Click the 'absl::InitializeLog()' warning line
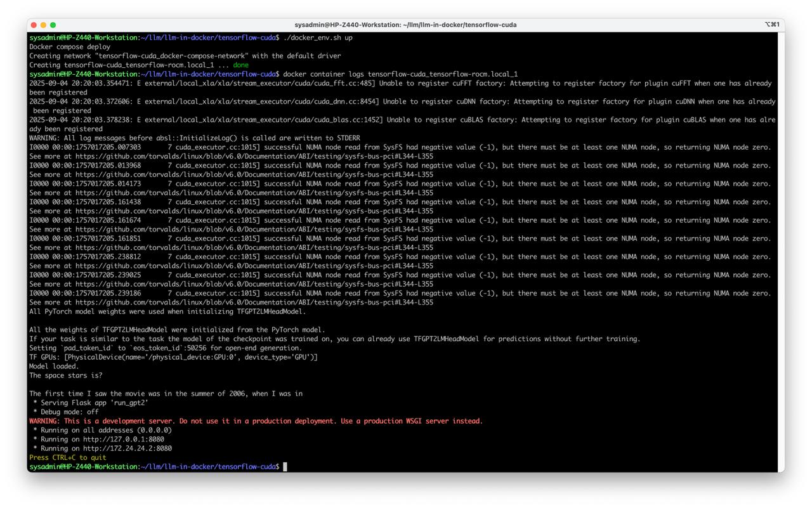The height and width of the screenshot is (508, 812). click(x=195, y=138)
